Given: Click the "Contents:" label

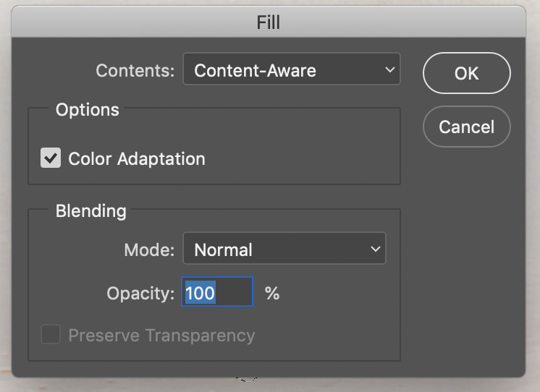Looking at the screenshot, I should tap(135, 71).
